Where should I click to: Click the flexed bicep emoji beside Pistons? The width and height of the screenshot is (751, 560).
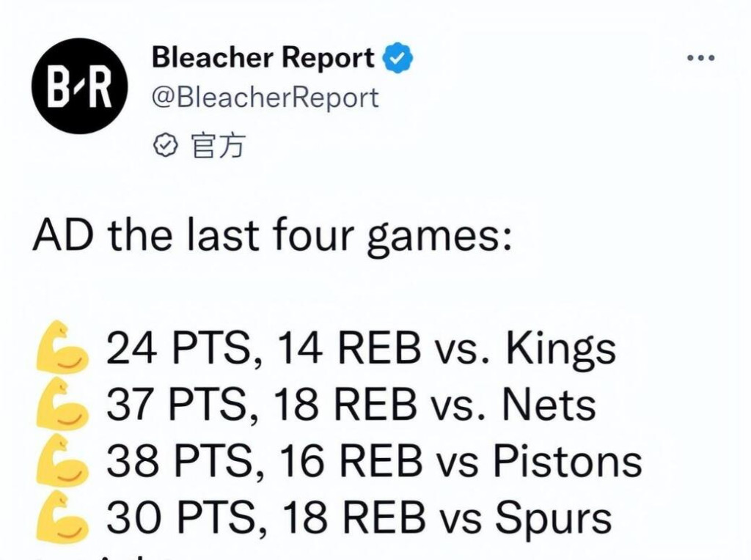pyautogui.click(x=62, y=460)
